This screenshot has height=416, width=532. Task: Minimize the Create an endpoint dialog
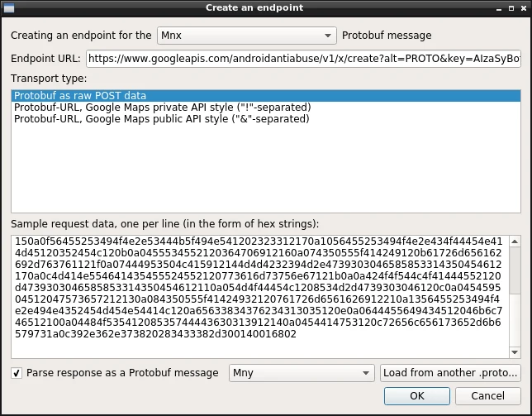tap(498, 8)
